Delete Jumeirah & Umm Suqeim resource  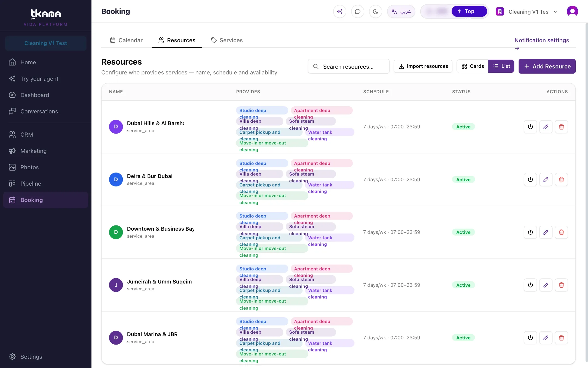coord(561,285)
